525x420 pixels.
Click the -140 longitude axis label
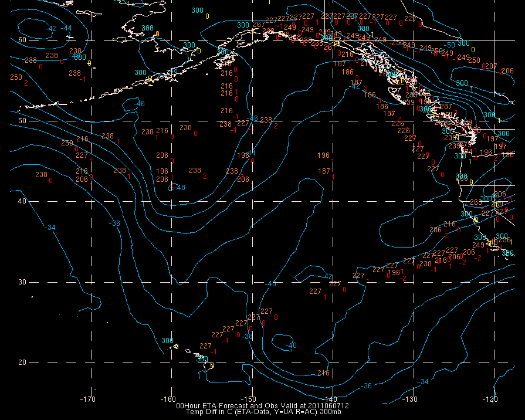click(x=332, y=399)
